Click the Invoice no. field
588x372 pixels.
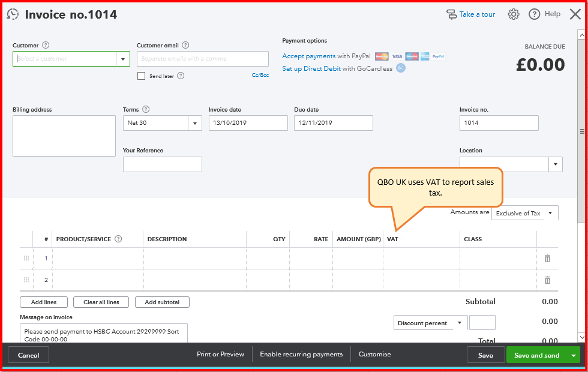pyautogui.click(x=499, y=123)
